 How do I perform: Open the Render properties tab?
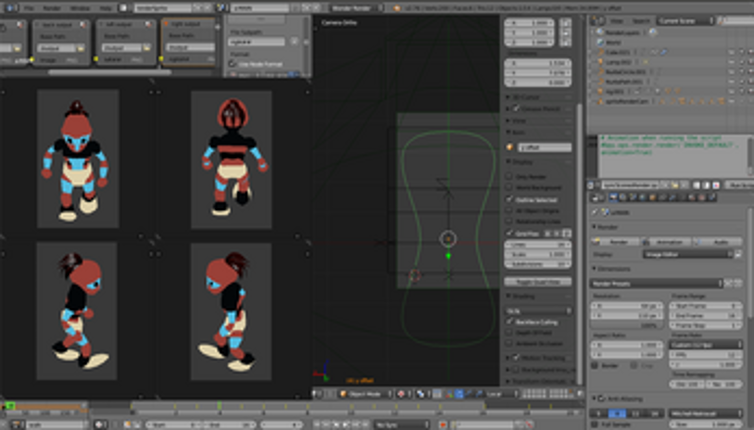pos(613,198)
